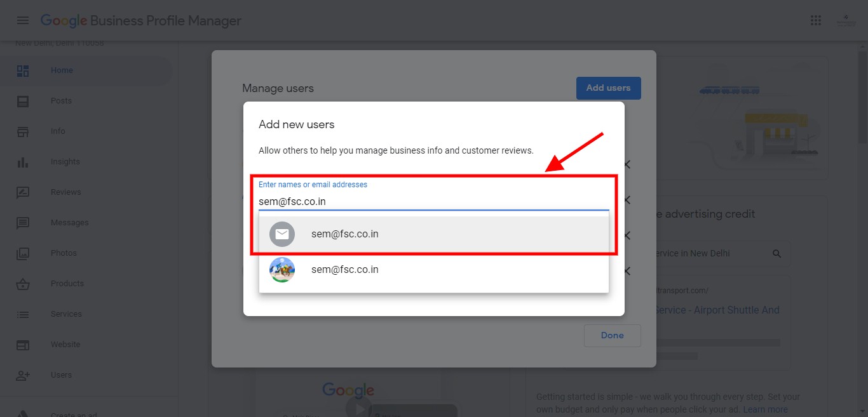Click the Reviews icon in sidebar
Viewport: 868px width, 417px height.
point(23,192)
